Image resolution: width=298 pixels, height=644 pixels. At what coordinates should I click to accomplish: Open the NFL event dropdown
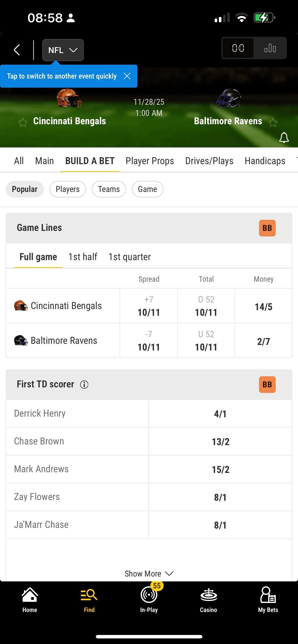63,50
